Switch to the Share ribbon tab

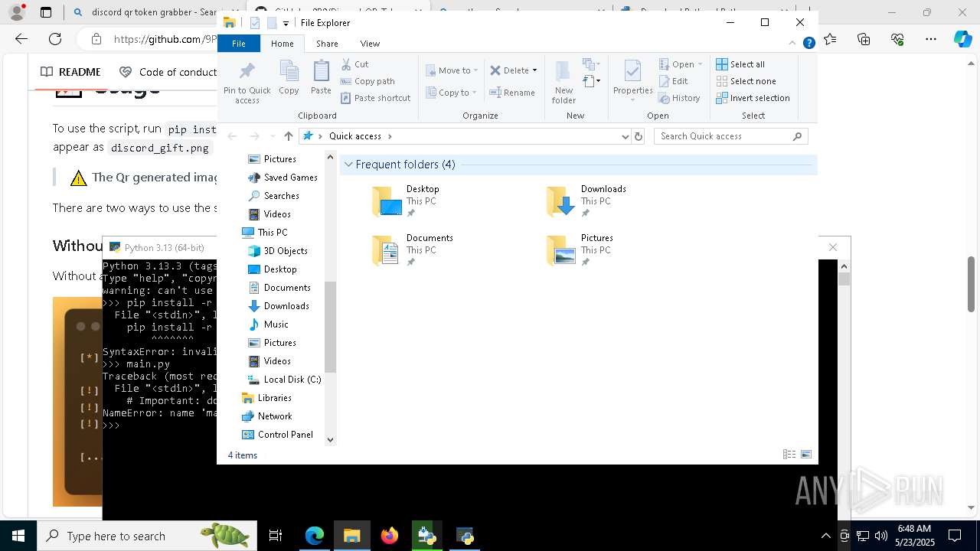pos(327,44)
